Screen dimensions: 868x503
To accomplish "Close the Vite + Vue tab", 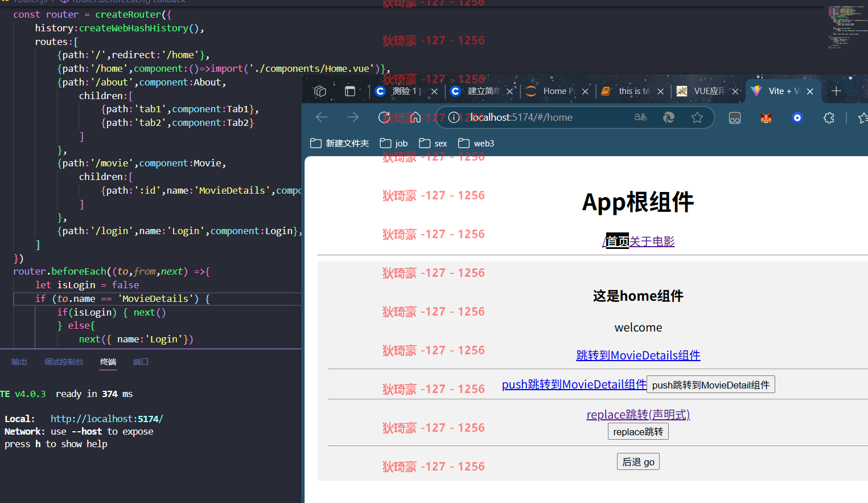I will point(810,91).
